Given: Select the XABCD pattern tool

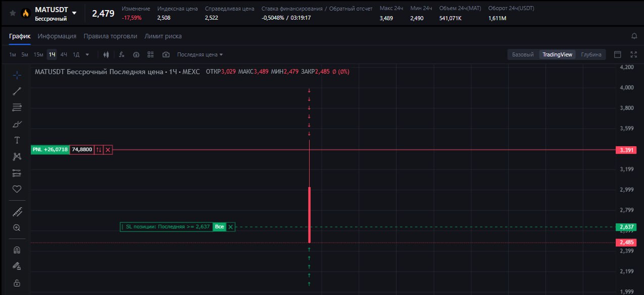Looking at the screenshot, I should [17, 157].
